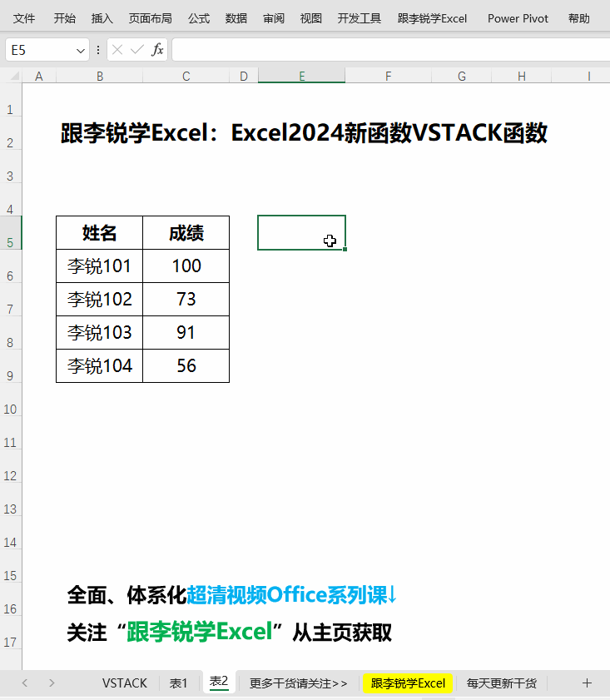
Task: Select the score cell 56
Action: click(186, 366)
